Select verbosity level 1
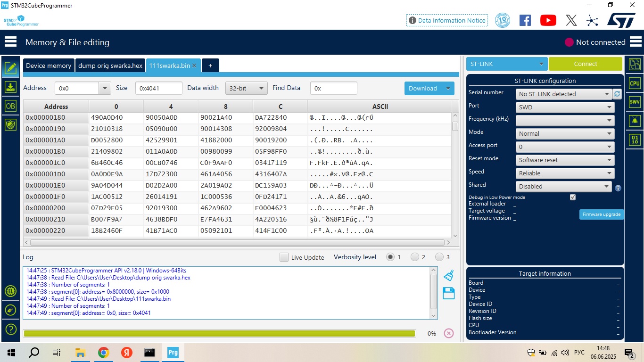The image size is (644, 362). tap(390, 257)
